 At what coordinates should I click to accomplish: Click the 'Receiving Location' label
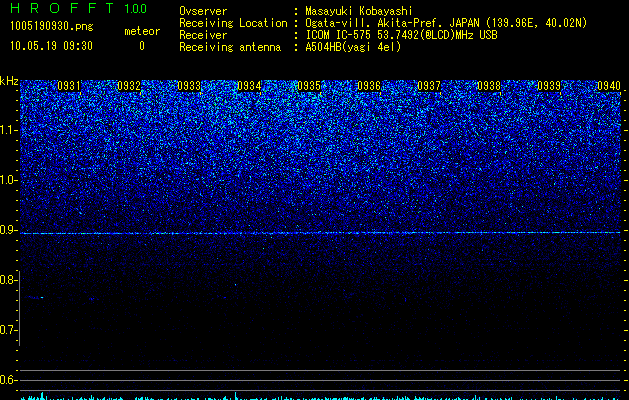(x=233, y=23)
